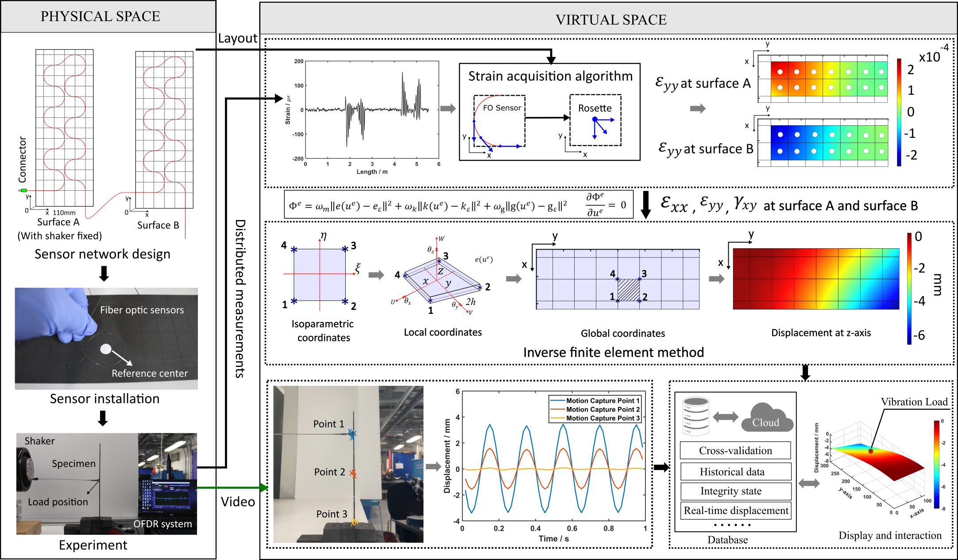The image size is (958, 560).
Task: Click the hatched element in Global coordinates grid
Action: [628, 290]
